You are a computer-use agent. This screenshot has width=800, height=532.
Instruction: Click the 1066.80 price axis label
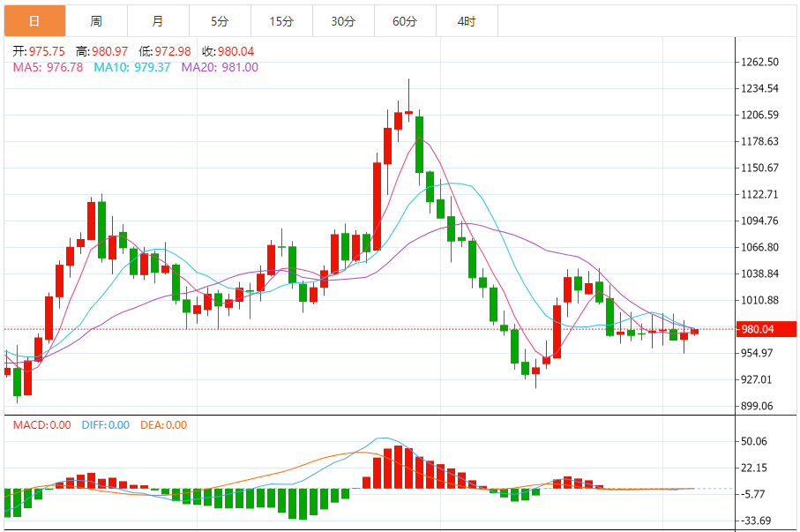click(759, 247)
